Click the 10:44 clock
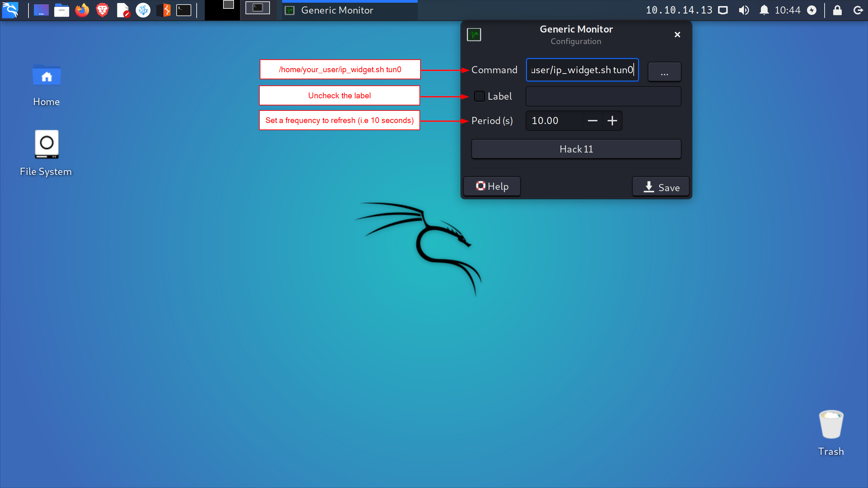Viewport: 868px width, 488px height. coord(788,10)
